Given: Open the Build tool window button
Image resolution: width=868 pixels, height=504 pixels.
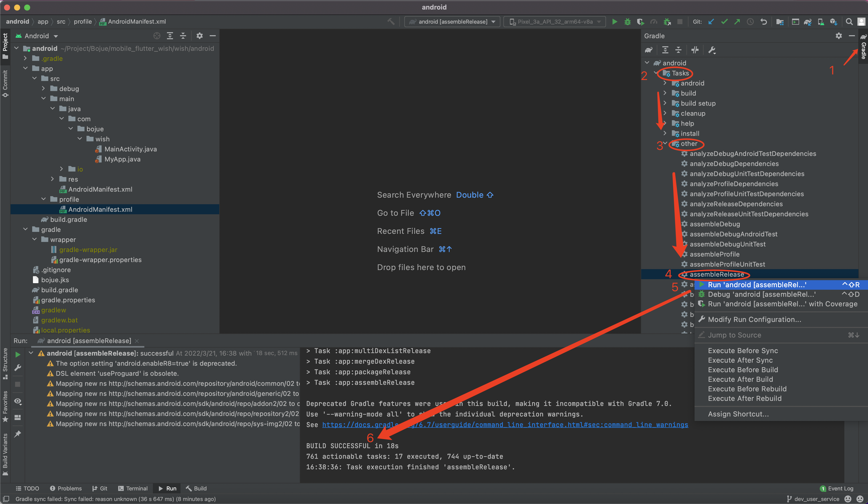Looking at the screenshot, I should [196, 488].
